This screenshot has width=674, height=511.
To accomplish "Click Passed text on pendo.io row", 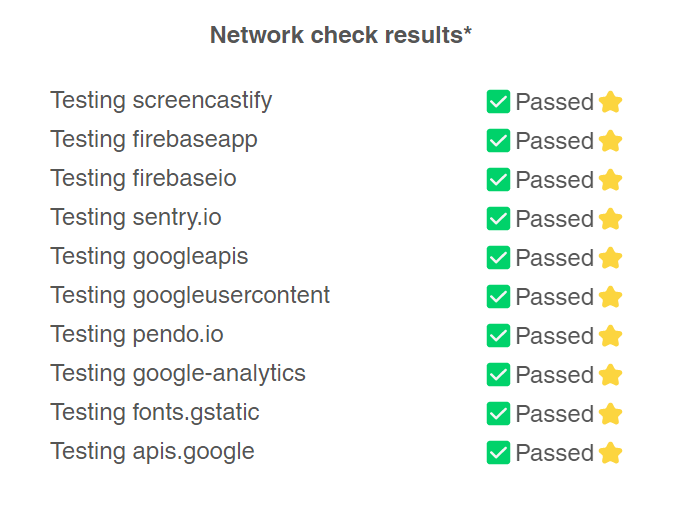I will click(x=555, y=336).
